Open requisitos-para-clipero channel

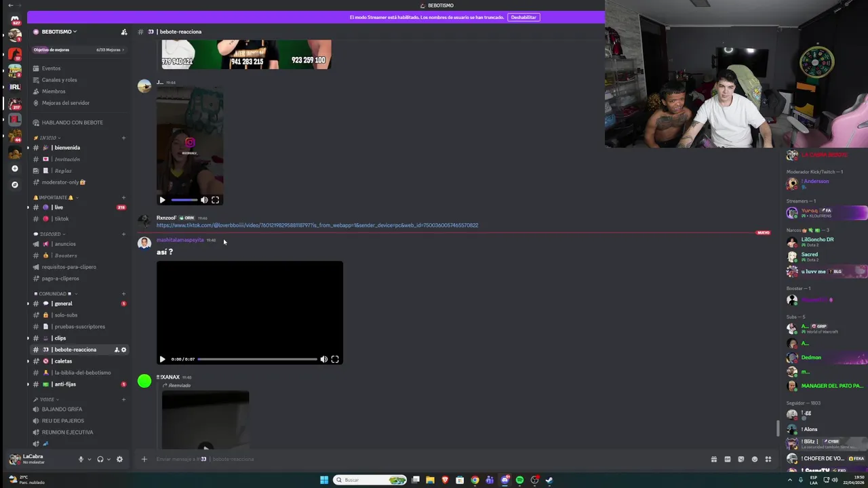(x=68, y=267)
